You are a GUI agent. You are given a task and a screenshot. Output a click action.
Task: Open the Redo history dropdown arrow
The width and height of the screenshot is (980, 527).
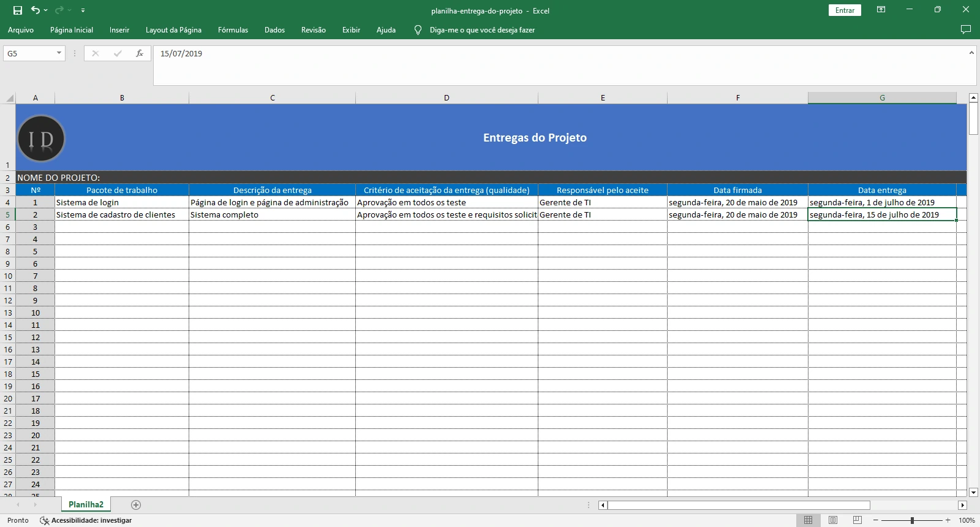[70, 10]
